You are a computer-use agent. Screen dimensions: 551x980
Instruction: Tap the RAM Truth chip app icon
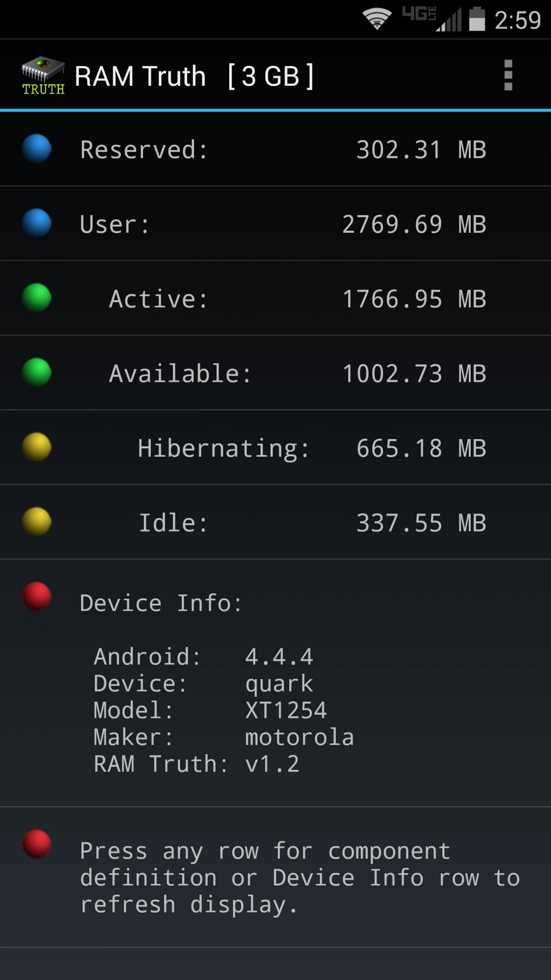point(43,75)
